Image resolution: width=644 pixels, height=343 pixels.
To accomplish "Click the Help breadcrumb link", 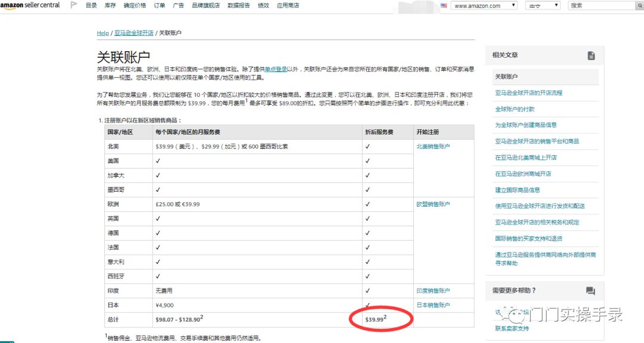I will click(x=103, y=33).
